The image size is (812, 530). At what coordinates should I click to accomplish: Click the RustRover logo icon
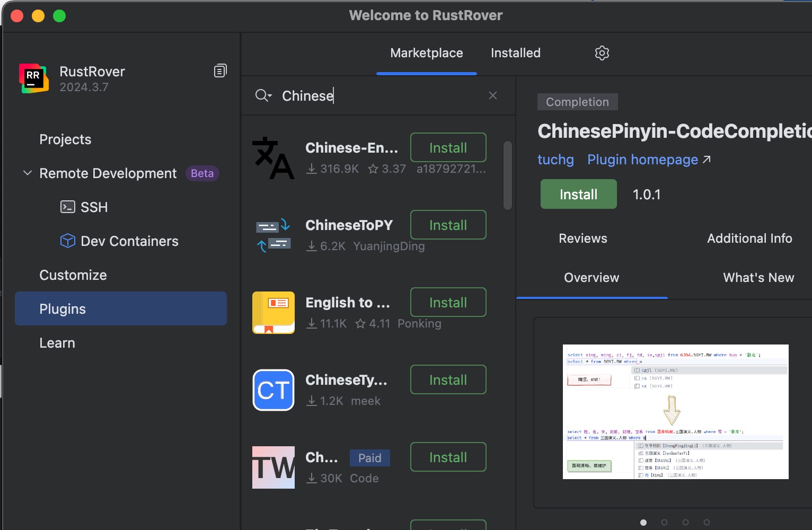tap(33, 78)
